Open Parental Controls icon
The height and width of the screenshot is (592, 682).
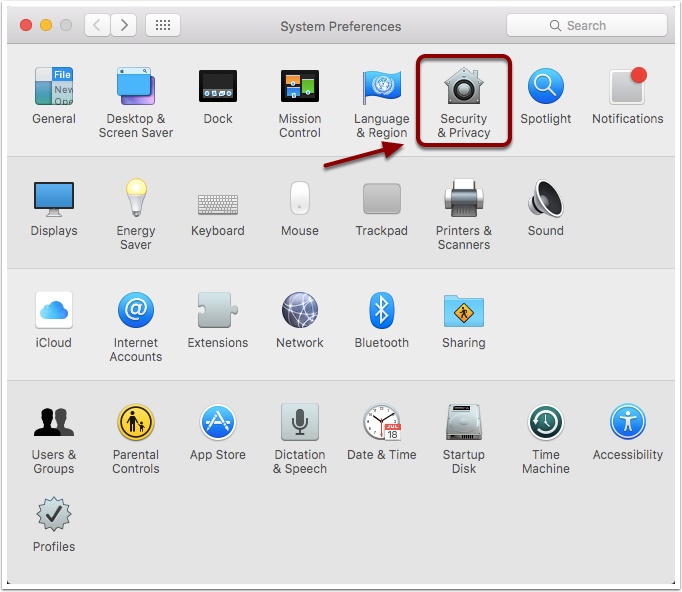[136, 421]
